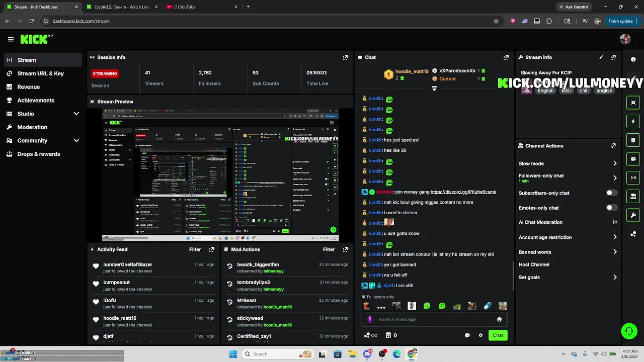Screen dimensions: 644x362
Task: Click the green Chat send button
Action: click(498, 335)
